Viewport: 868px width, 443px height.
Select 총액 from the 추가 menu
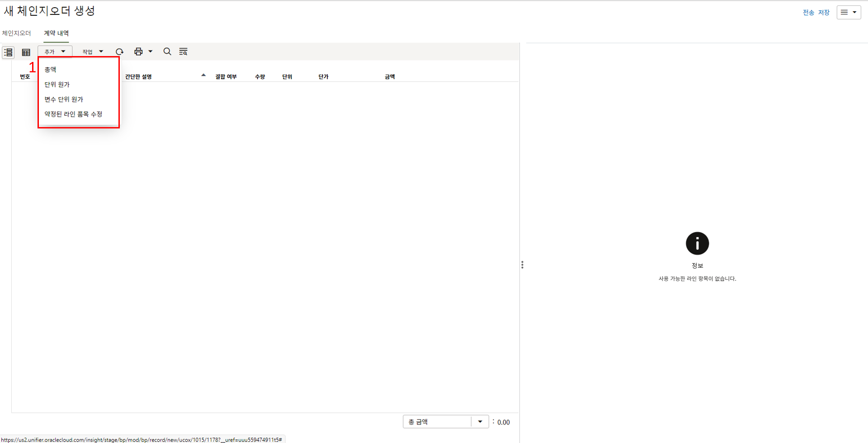coord(51,70)
